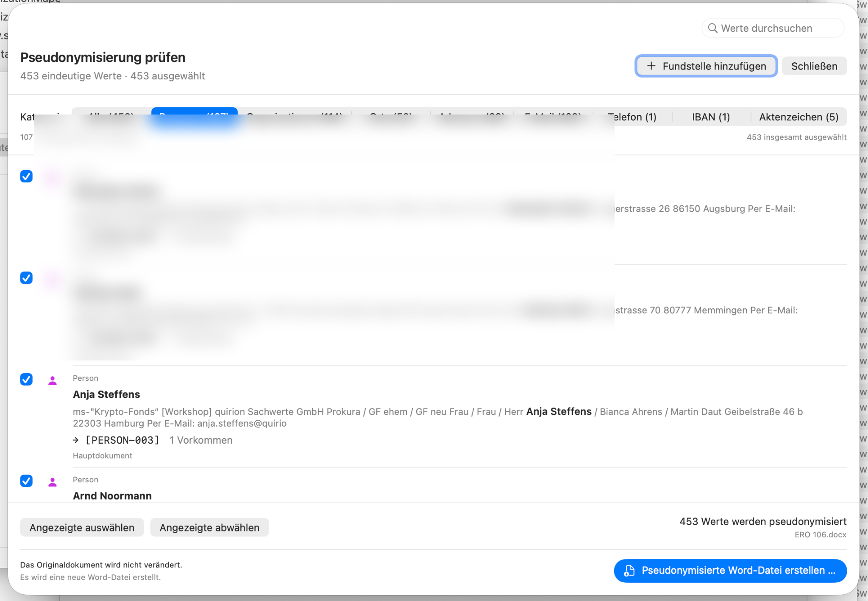
Task: Click the 'ERO 106.docx' file name
Action: (821, 534)
